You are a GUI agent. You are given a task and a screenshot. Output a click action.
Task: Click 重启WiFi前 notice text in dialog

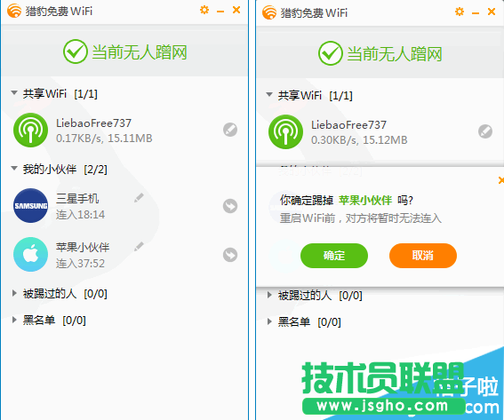pos(360,218)
